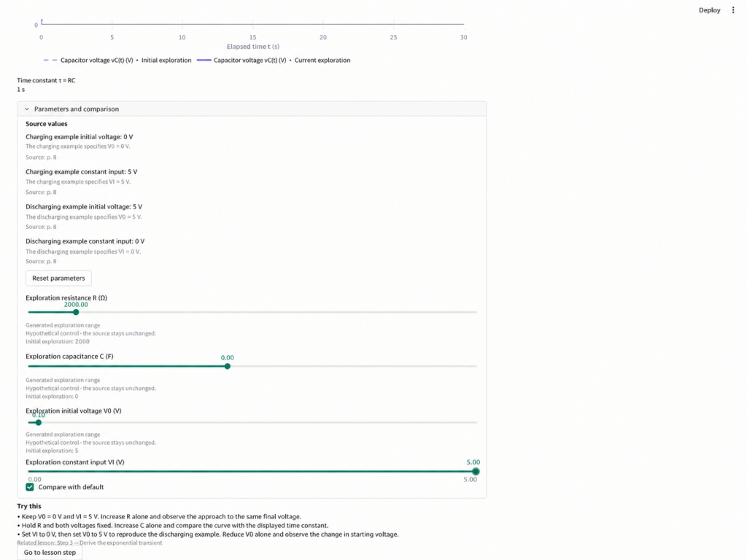Click 'Charging example constant input: 5 V' text
This screenshot has height=560, width=747.
click(82, 172)
